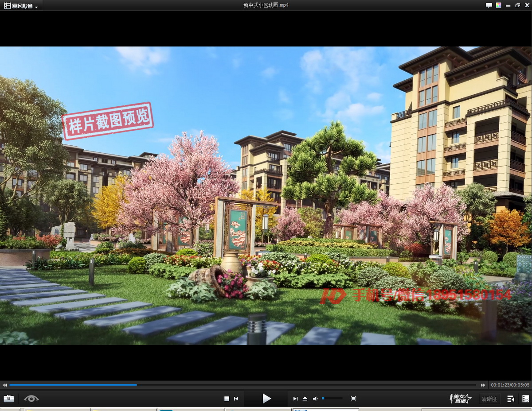Skip to the previous video
The height and width of the screenshot is (411, 532).
tap(236, 399)
